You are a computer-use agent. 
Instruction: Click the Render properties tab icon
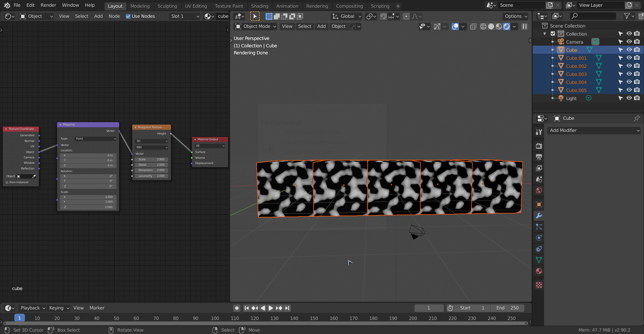(x=539, y=146)
